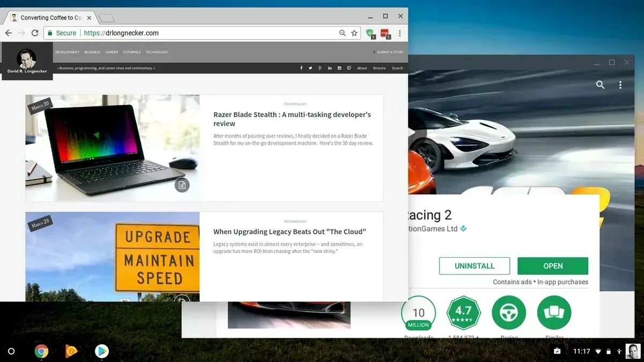Screen dimensions: 644x362
Task: Launch Chrome from the shelf
Action: (x=41, y=351)
